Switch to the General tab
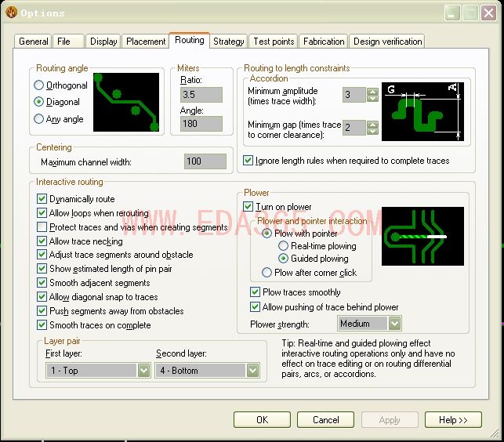The image size is (504, 442). click(33, 42)
